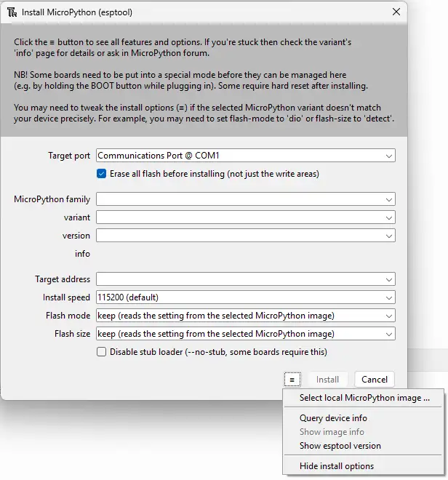448x480 pixels.
Task: Close the Install MicroPython dialog
Action: point(396,12)
